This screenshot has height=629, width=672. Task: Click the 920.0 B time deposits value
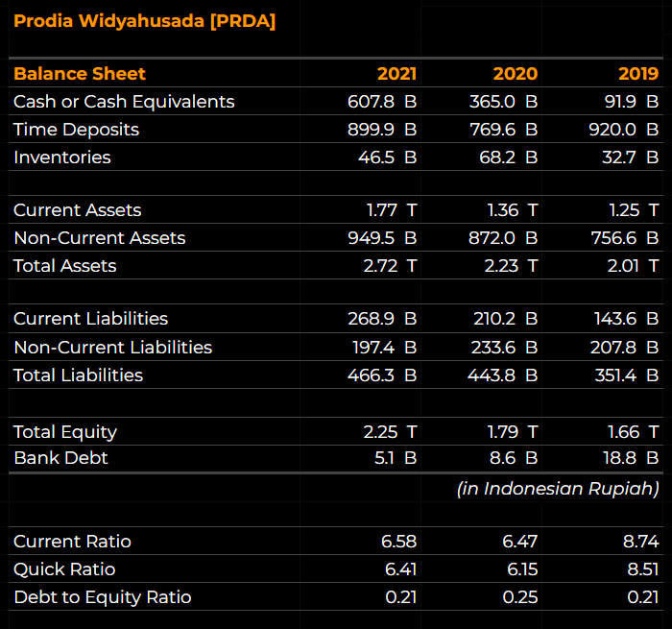pyautogui.click(x=624, y=130)
